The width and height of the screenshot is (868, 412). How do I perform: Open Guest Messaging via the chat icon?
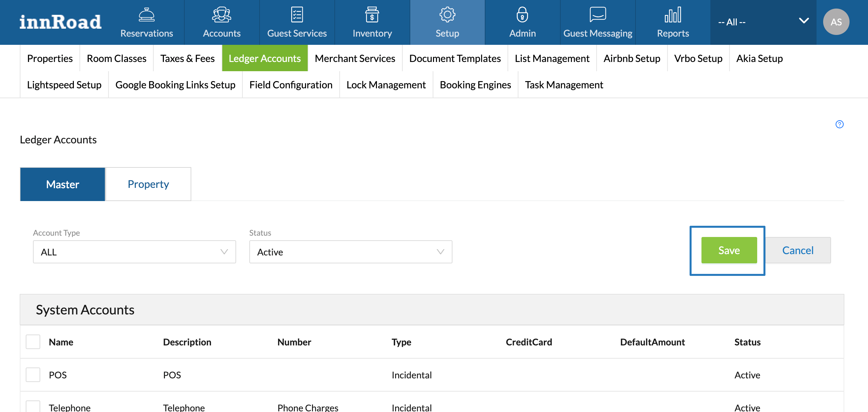(x=598, y=15)
